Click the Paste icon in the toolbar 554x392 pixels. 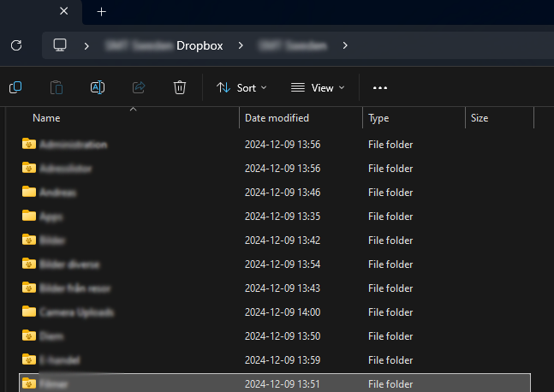click(57, 87)
